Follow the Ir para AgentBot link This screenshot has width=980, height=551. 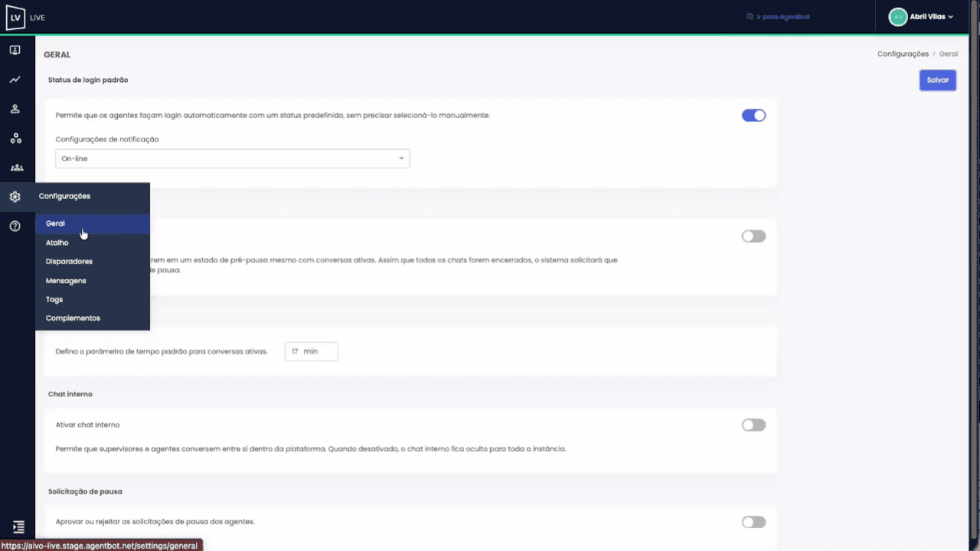click(778, 17)
